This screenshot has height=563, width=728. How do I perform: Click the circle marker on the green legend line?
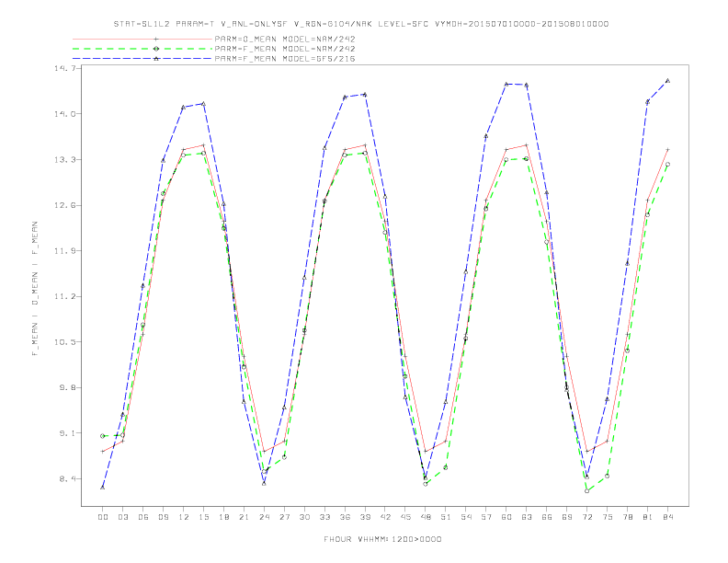pos(156,49)
